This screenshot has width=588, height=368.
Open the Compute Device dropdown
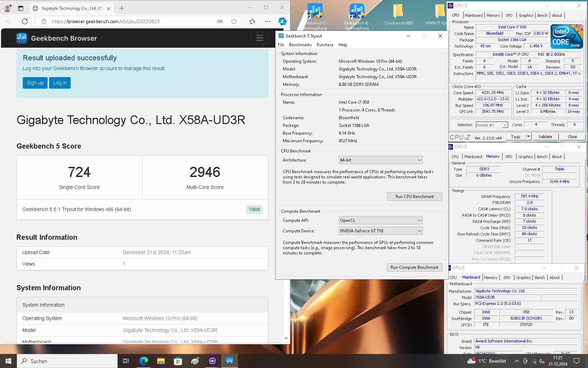click(380, 231)
